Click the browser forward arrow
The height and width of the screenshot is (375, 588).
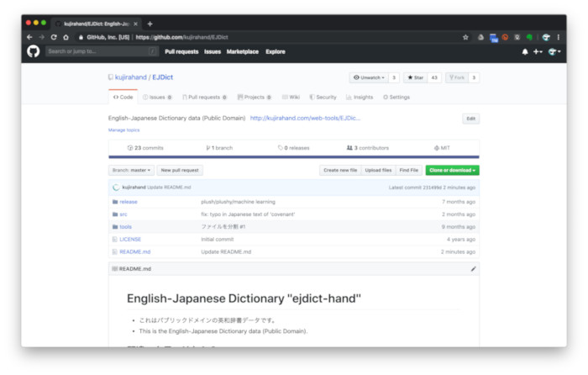point(42,37)
